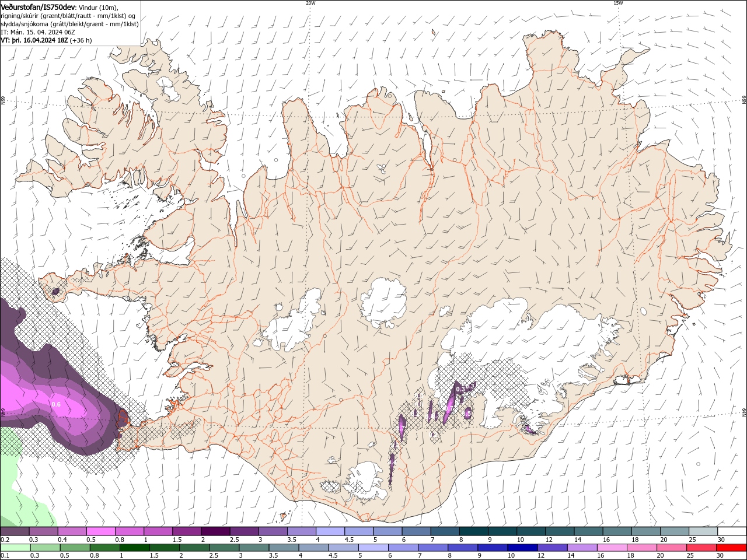Screen dimensions: 747x560
Task: Click the crimson 25 swatch on lower scale
Action: (x=701, y=548)
